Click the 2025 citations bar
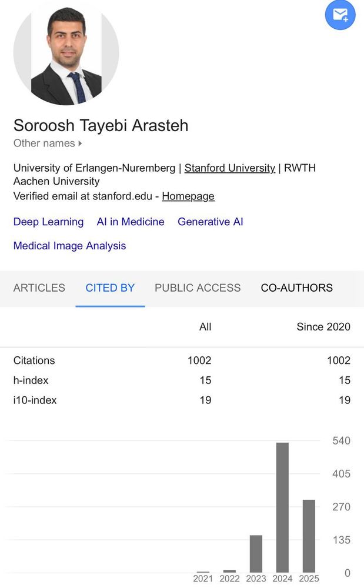This screenshot has width=364, height=588. [x=309, y=536]
